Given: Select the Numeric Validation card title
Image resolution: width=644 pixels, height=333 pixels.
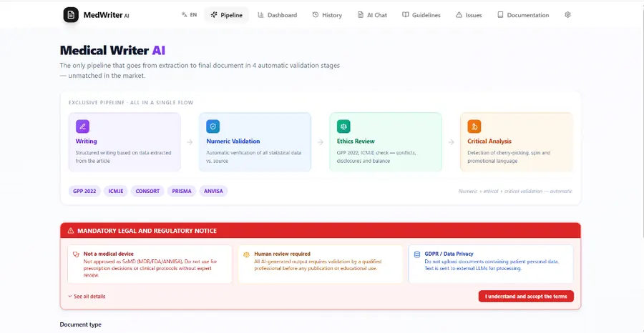Looking at the screenshot, I should [233, 141].
